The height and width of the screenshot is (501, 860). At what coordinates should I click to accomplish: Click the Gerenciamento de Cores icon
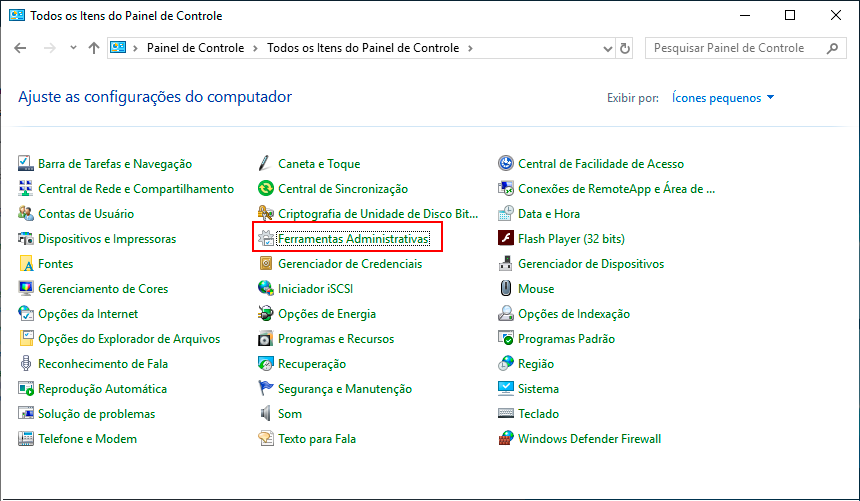point(26,289)
